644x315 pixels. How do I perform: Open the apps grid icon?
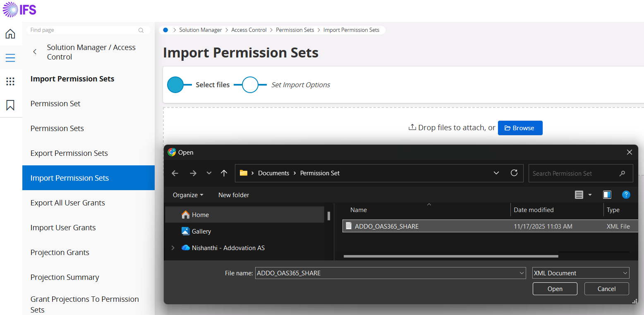[10, 81]
